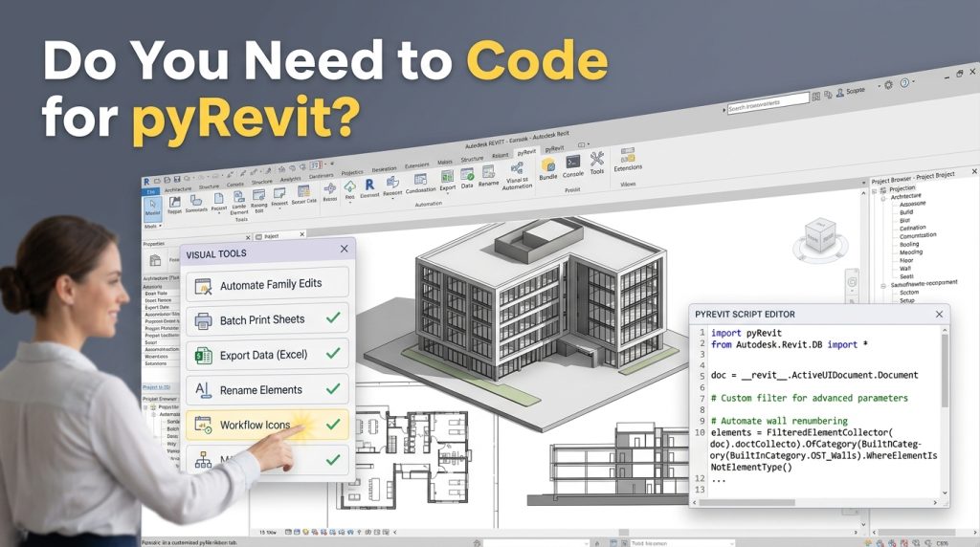Toggle Workflow Icons checkmark

tap(333, 424)
